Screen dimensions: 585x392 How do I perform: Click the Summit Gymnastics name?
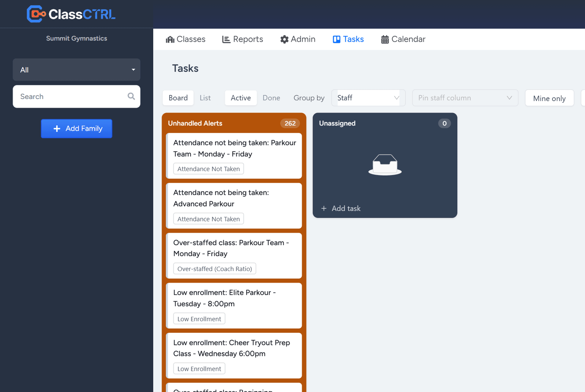tap(76, 38)
